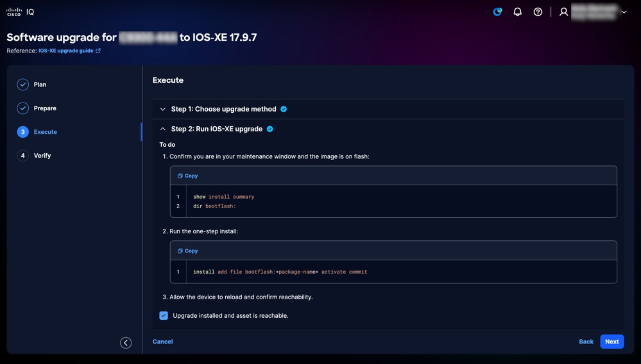
Task: Select the Execute step
Action: pos(46,132)
